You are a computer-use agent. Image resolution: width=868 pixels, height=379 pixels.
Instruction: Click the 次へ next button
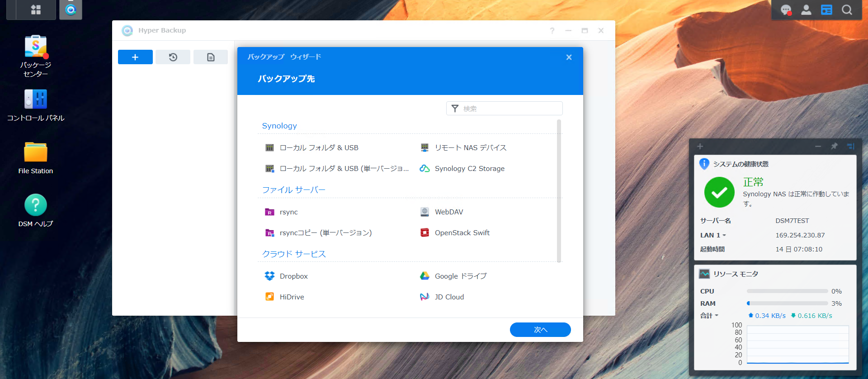(540, 330)
